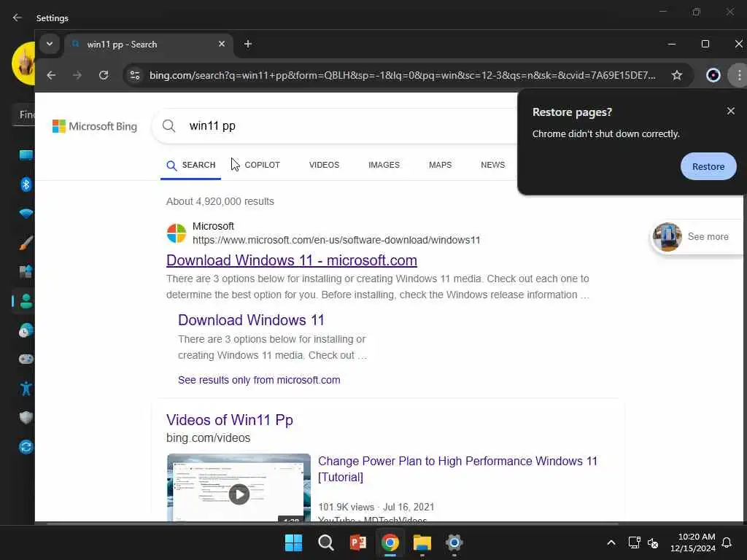Click the About 4,920,000 results text

[220, 201]
